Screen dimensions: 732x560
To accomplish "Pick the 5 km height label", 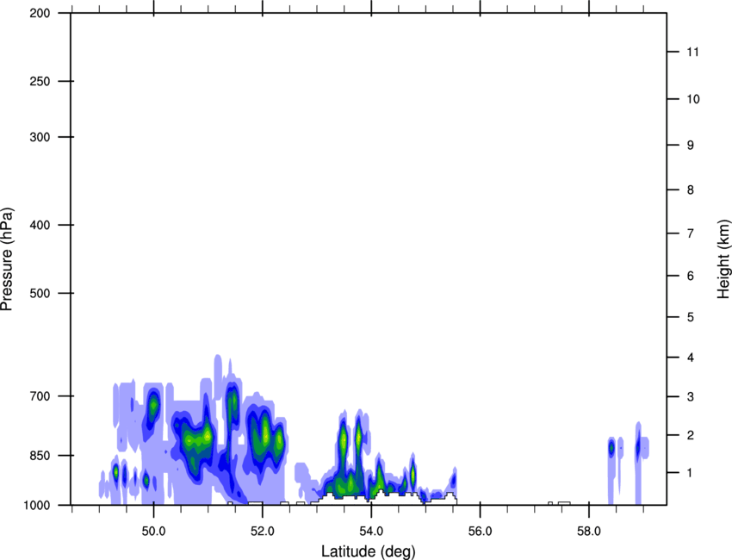I will click(691, 317).
